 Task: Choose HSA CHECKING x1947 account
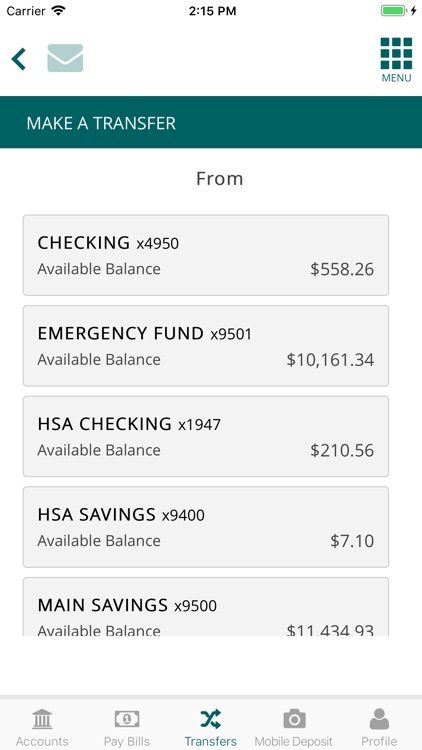[206, 436]
